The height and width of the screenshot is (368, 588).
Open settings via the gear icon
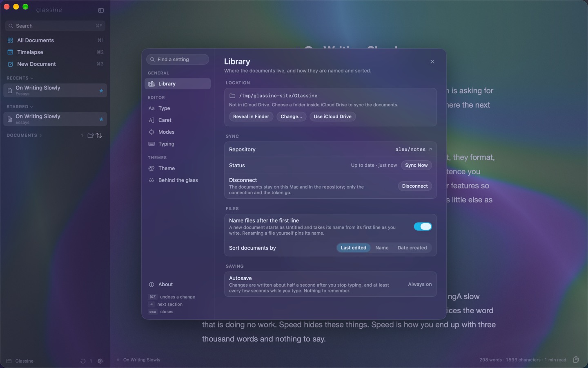coord(100,361)
